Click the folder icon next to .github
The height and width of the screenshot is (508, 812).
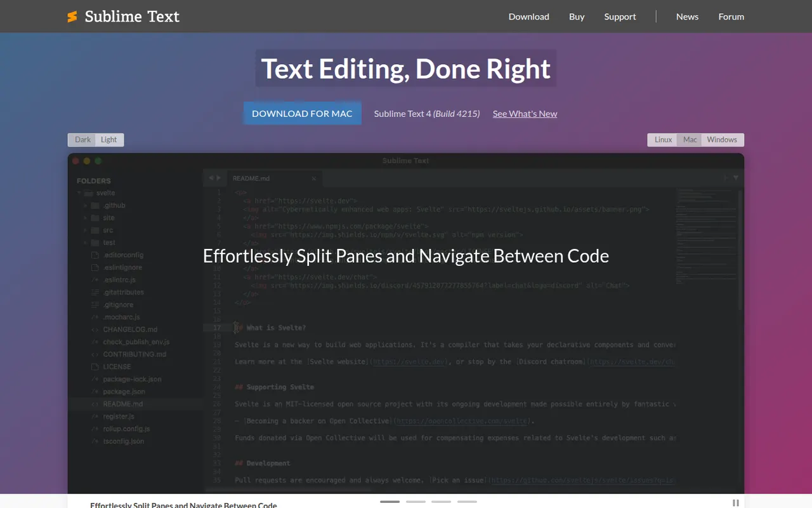(96, 206)
